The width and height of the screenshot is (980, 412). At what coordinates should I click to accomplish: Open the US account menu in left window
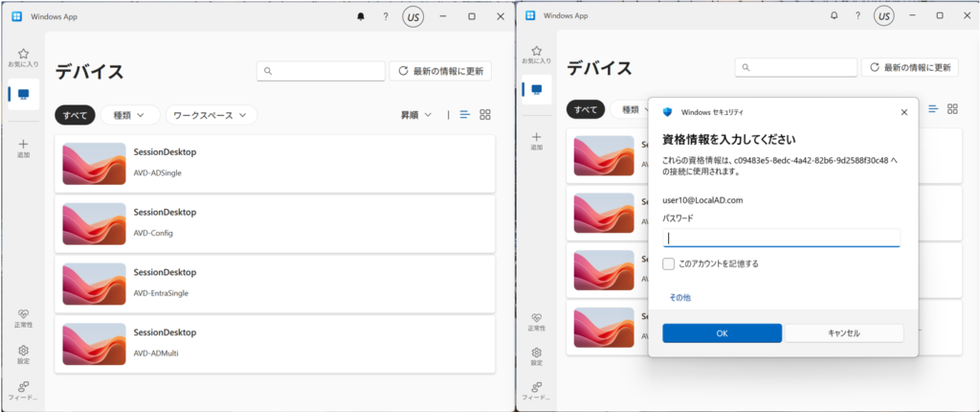click(413, 16)
